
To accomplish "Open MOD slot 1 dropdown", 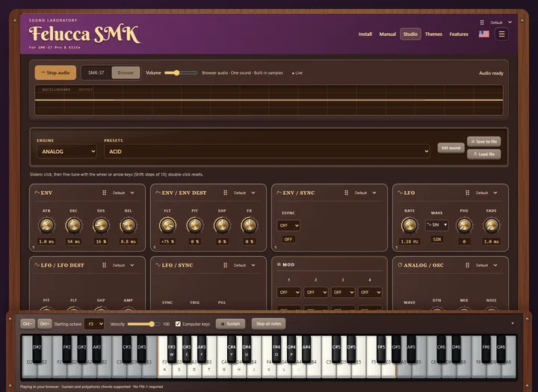I will pyautogui.click(x=288, y=292).
